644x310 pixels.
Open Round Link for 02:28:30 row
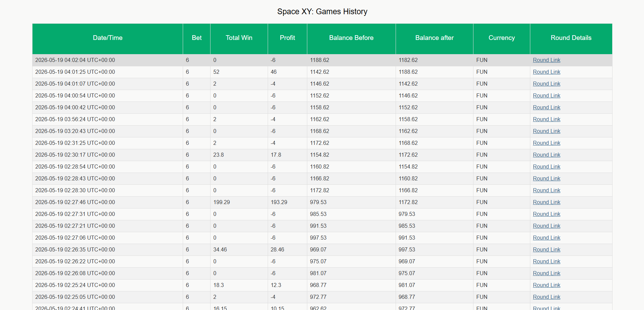547,190
